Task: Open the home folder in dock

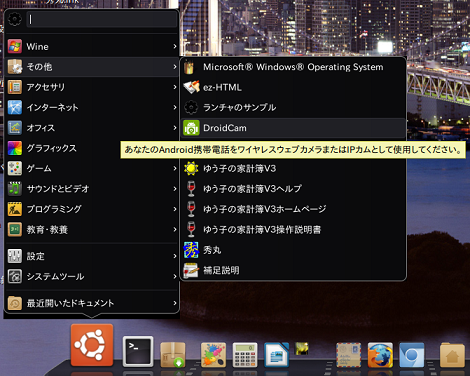Action: (x=452, y=355)
